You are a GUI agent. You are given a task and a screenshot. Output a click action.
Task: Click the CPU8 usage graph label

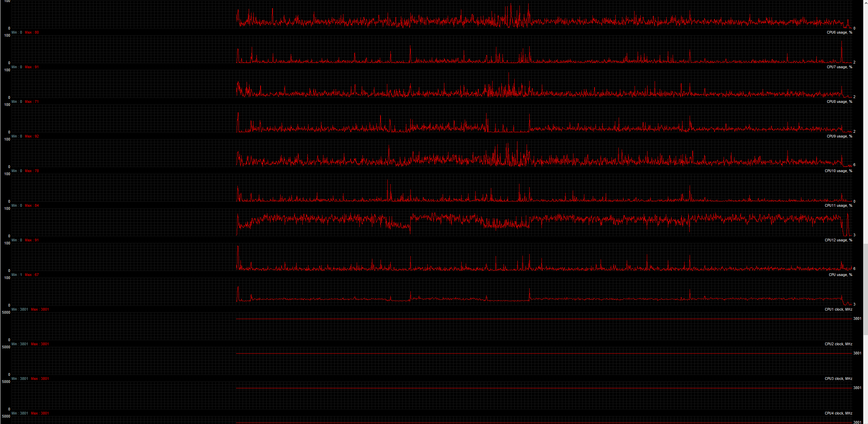839,102
